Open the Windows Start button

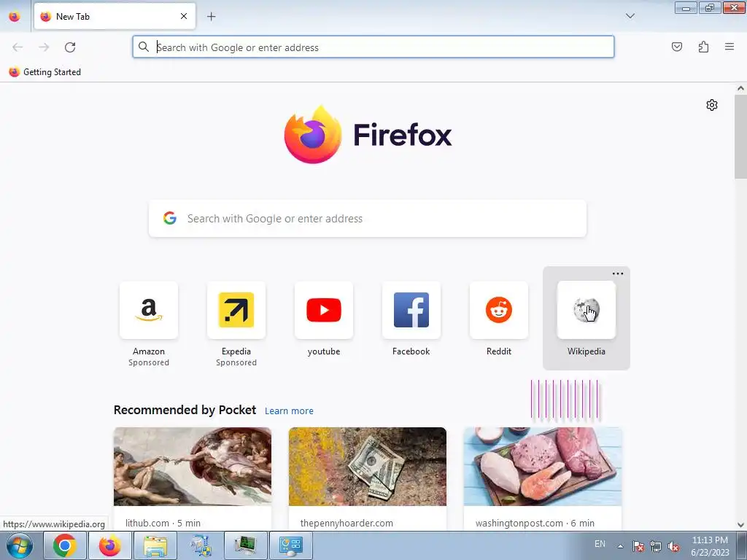click(20, 545)
